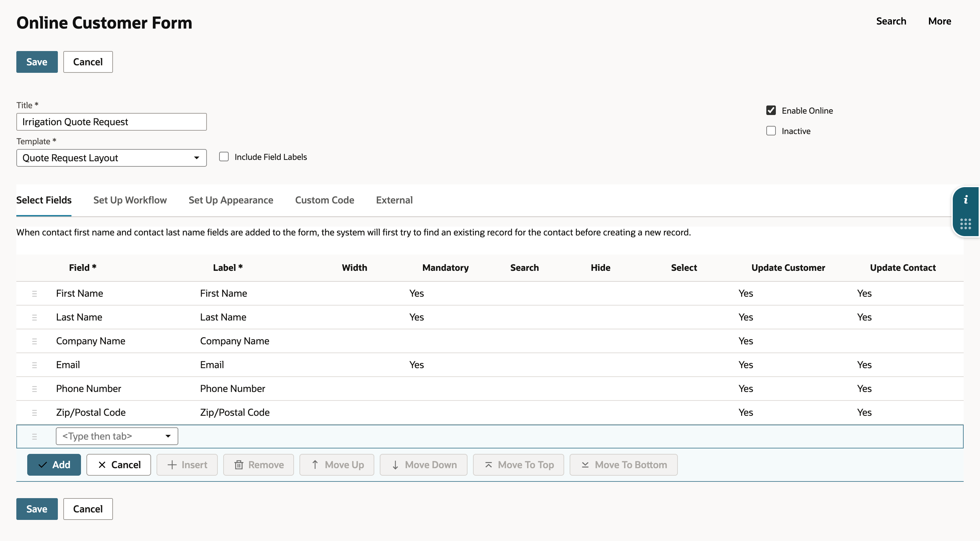Click the top Cancel button

coord(88,62)
